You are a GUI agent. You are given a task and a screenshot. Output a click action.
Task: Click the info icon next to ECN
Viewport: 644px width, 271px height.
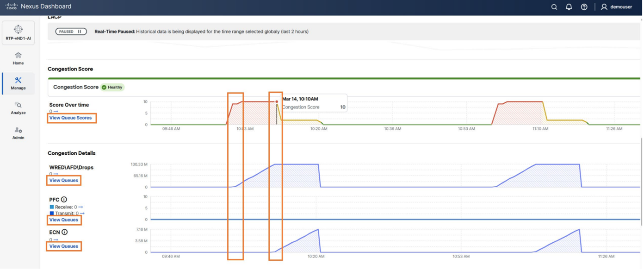coord(65,232)
